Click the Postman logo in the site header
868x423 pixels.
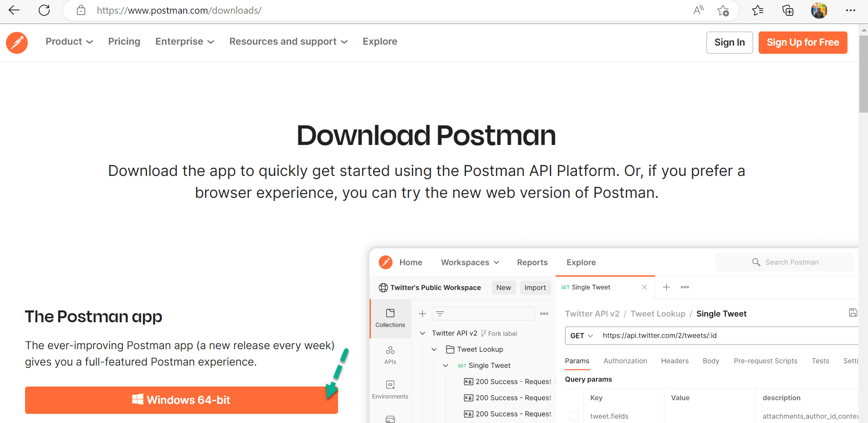(x=17, y=42)
